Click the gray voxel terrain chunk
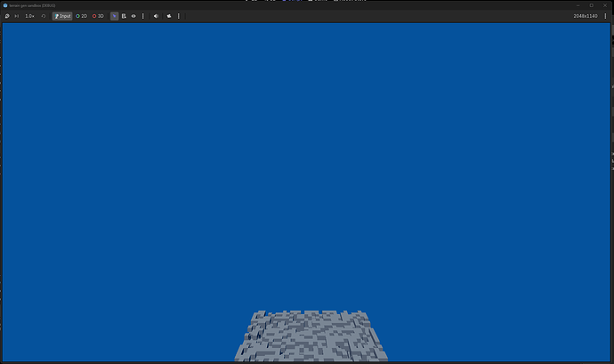The height and width of the screenshot is (364, 614). (x=311, y=336)
